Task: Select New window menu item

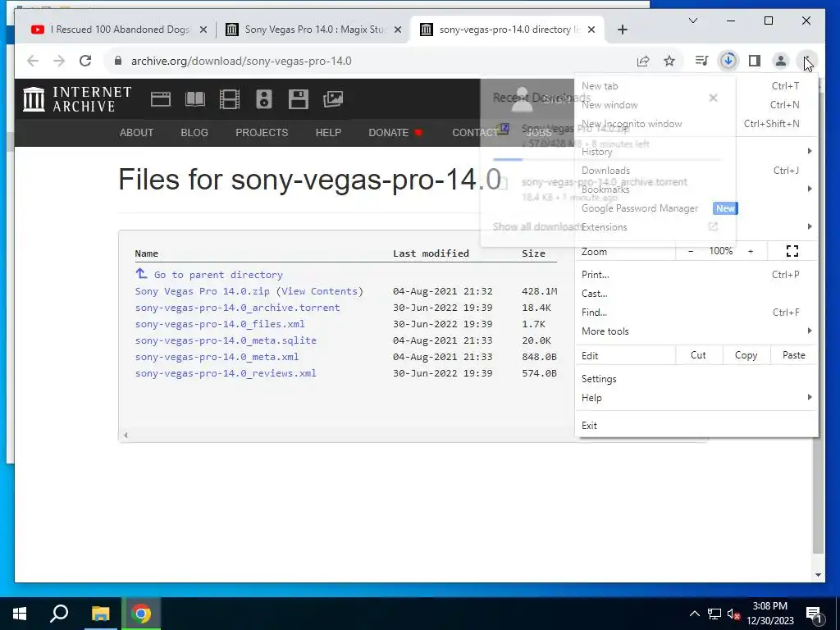Action: coord(696,104)
